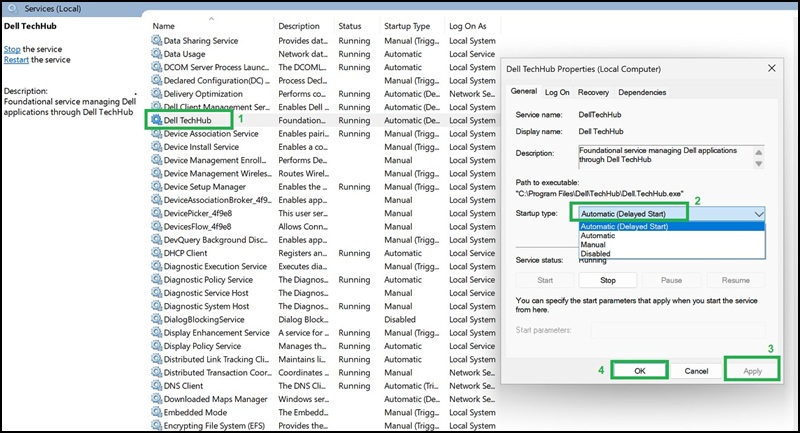Click the Description text box

665,157
